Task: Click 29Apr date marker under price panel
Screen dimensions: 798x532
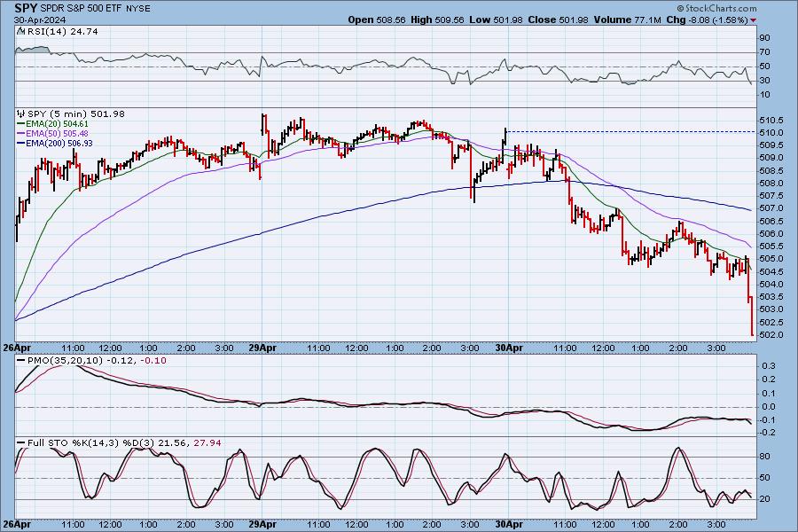Action: point(262,348)
